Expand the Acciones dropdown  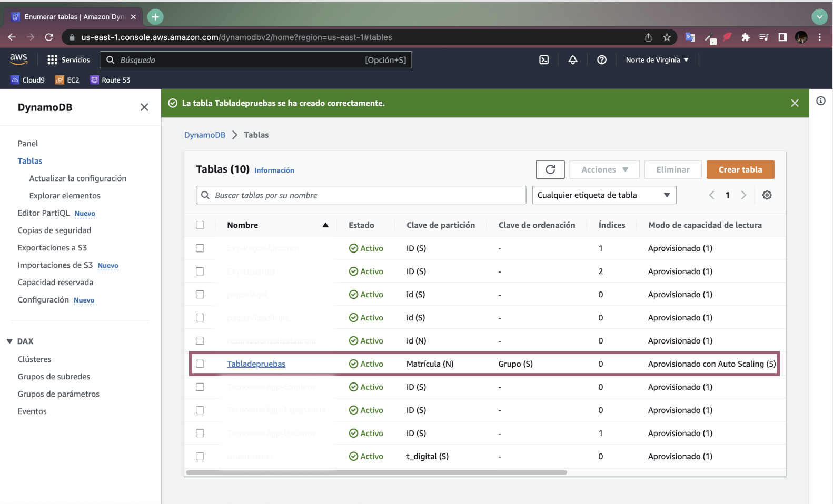[604, 169]
